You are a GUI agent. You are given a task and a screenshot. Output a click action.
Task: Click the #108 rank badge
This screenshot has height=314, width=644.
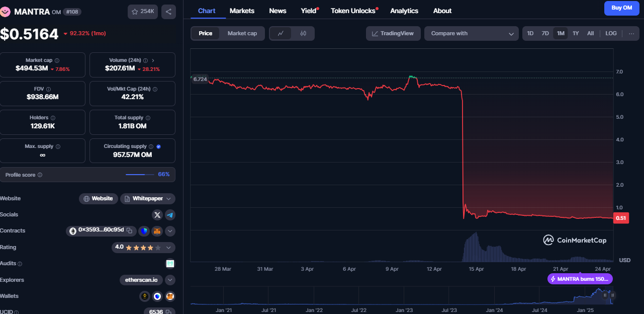click(x=72, y=12)
